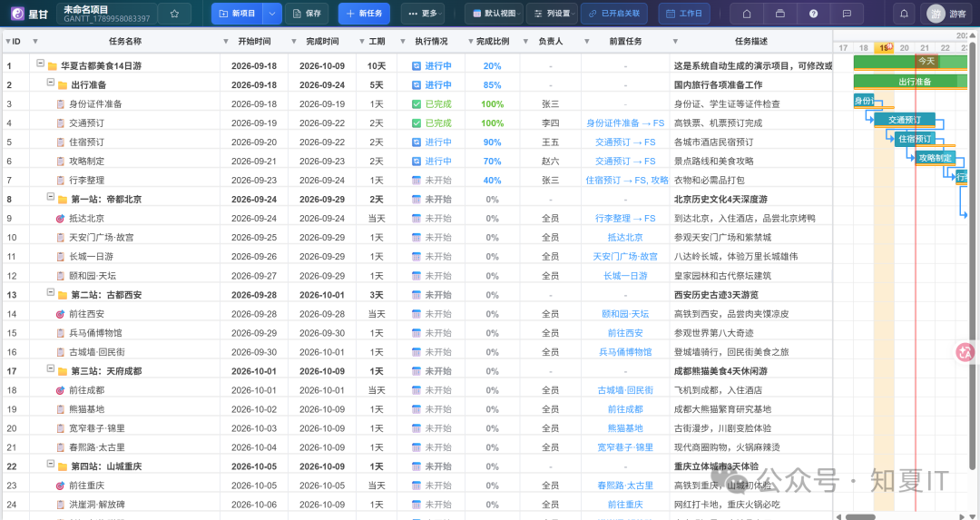Click the 住宿预订 Gantt bar
The height and width of the screenshot is (520, 980).
pyautogui.click(x=915, y=139)
